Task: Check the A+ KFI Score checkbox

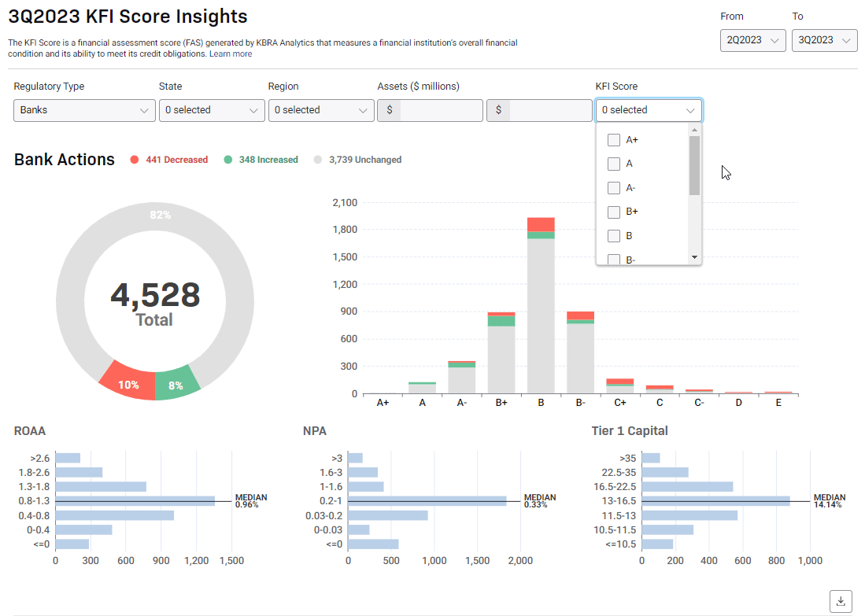Action: [612, 139]
